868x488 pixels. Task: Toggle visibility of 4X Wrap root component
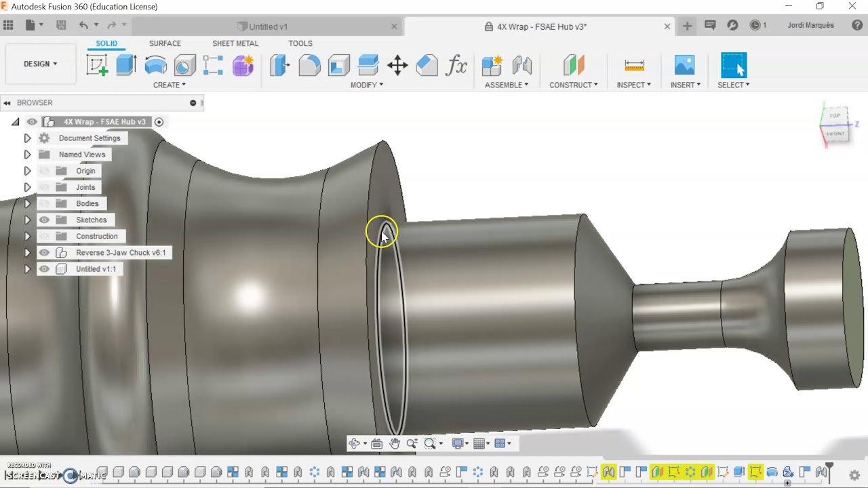[x=32, y=122]
